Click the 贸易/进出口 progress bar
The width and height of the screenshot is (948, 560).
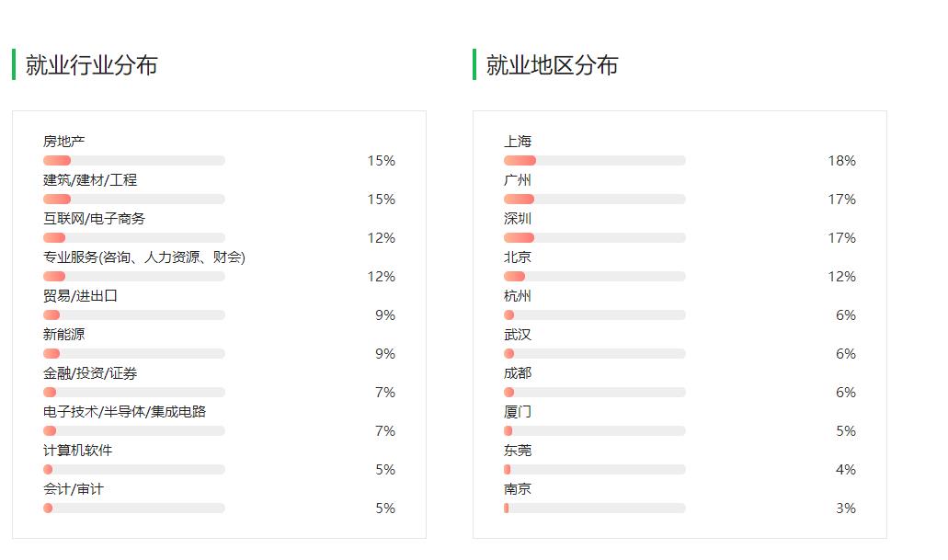(x=133, y=315)
